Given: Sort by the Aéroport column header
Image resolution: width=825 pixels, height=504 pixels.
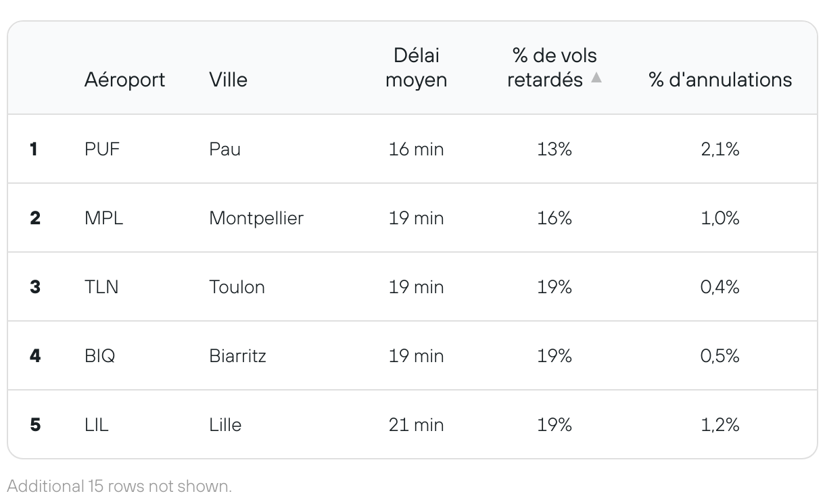Looking at the screenshot, I should [x=125, y=80].
